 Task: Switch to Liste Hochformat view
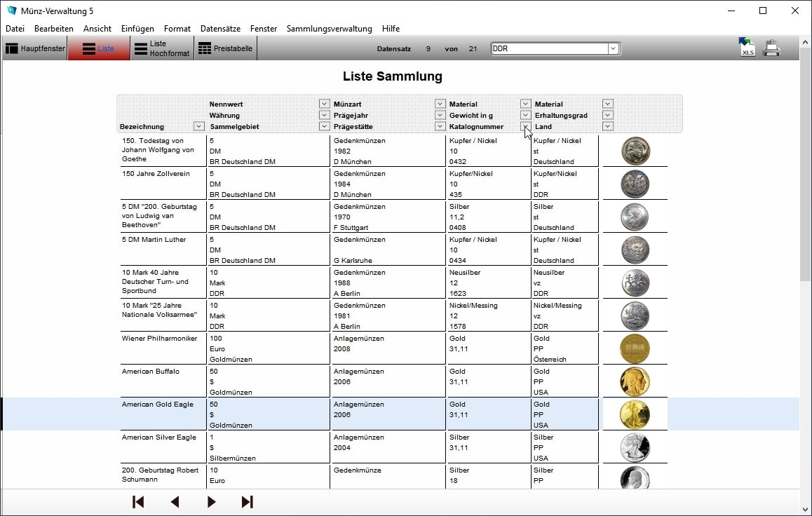pyautogui.click(x=162, y=48)
